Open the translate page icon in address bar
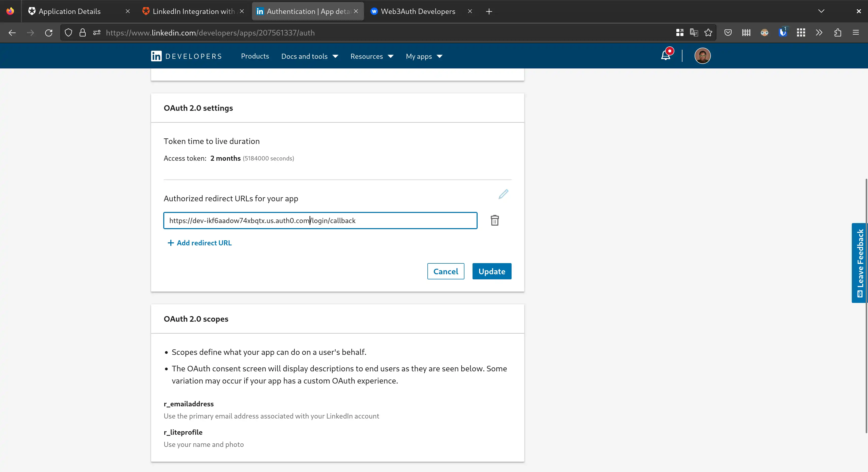Viewport: 868px width, 472px height. coord(694,32)
